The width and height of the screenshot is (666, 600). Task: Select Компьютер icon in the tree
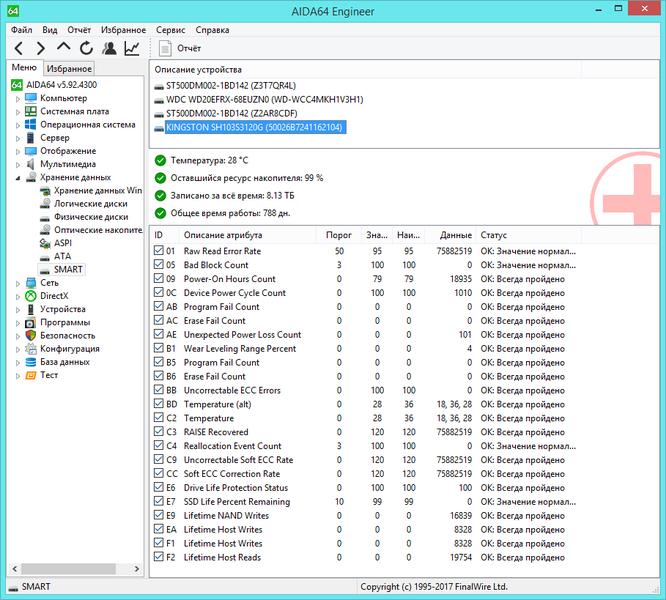click(x=31, y=98)
